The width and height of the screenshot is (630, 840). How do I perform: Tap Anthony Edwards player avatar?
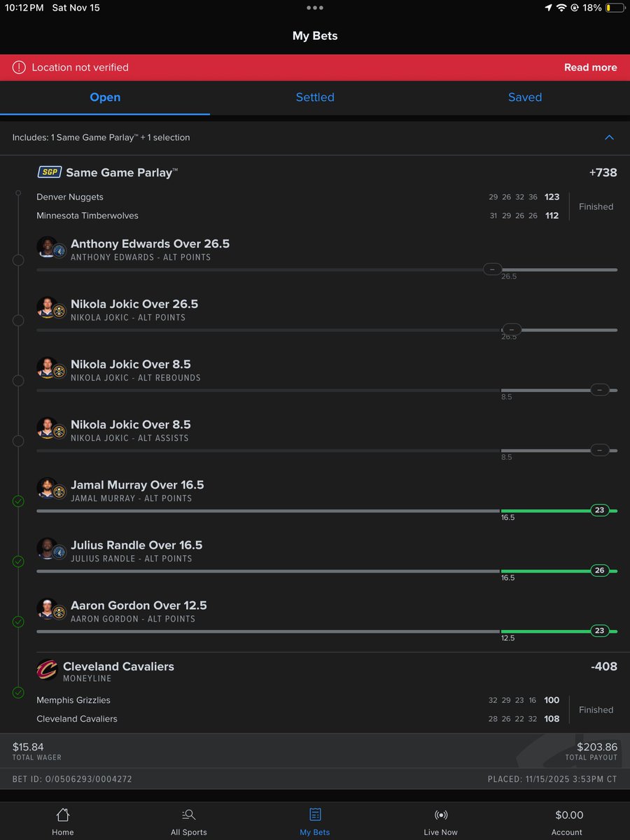pos(51,248)
